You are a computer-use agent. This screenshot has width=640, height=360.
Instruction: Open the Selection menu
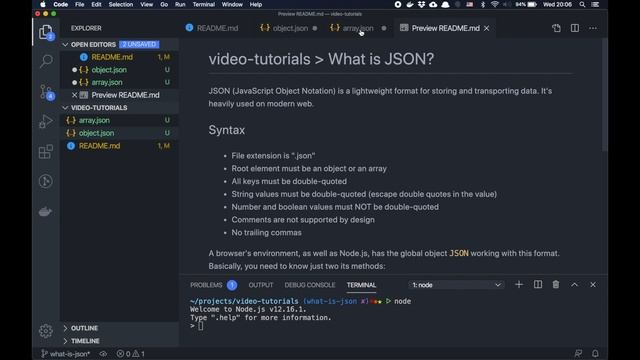(x=121, y=4)
